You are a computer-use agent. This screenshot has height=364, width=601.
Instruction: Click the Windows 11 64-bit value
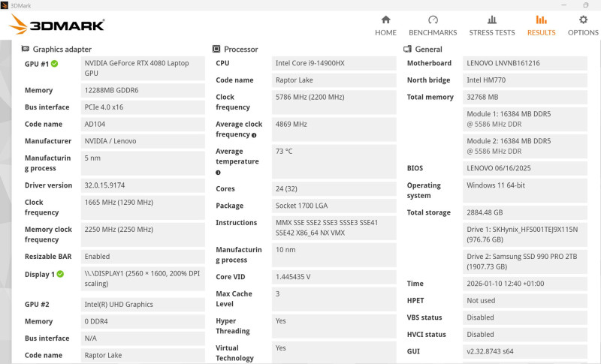pyautogui.click(x=524, y=190)
